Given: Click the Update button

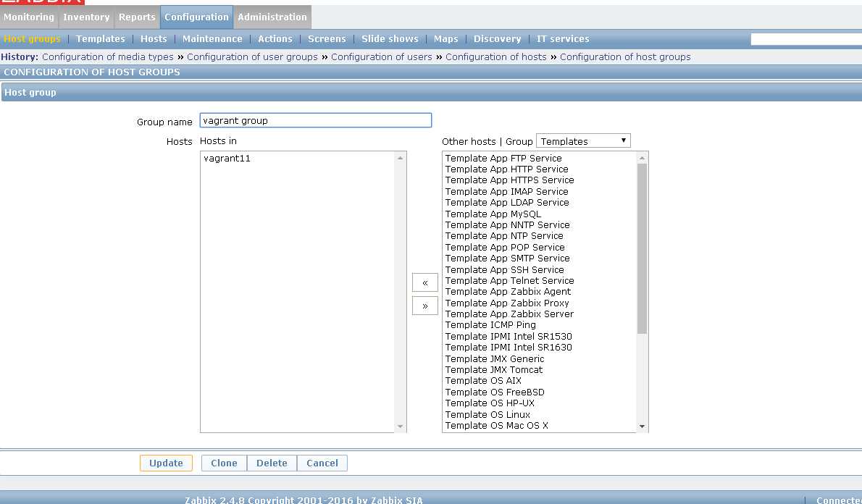Looking at the screenshot, I should pyautogui.click(x=166, y=463).
